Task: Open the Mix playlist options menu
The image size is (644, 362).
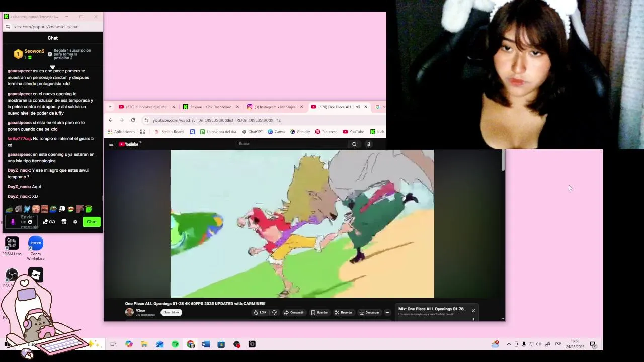Action: [473, 319]
